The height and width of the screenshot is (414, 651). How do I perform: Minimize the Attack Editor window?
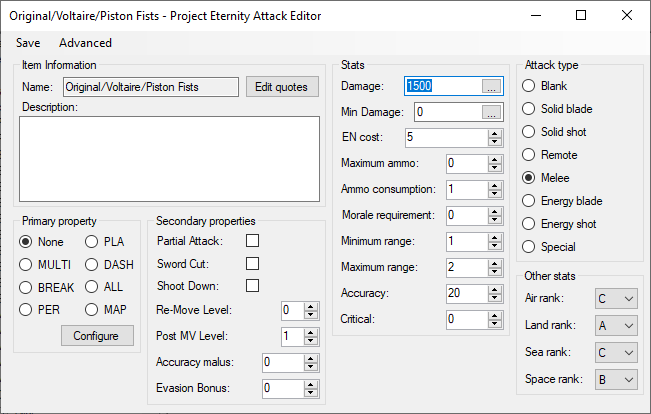(536, 15)
